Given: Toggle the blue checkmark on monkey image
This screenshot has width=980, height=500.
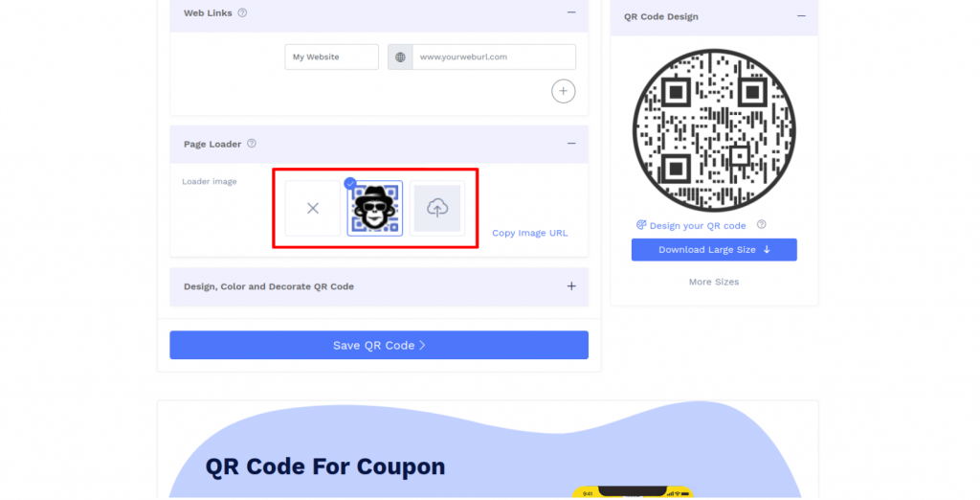Looking at the screenshot, I should tap(350, 183).
